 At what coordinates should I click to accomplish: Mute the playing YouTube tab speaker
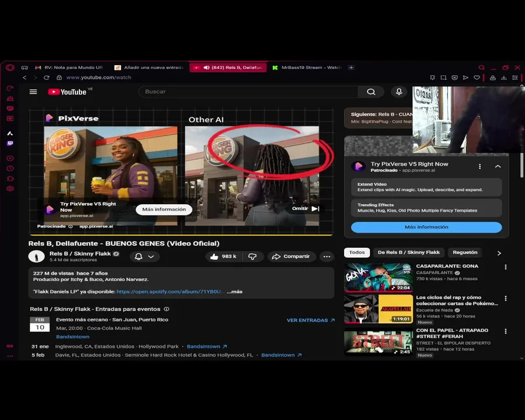pos(206,67)
